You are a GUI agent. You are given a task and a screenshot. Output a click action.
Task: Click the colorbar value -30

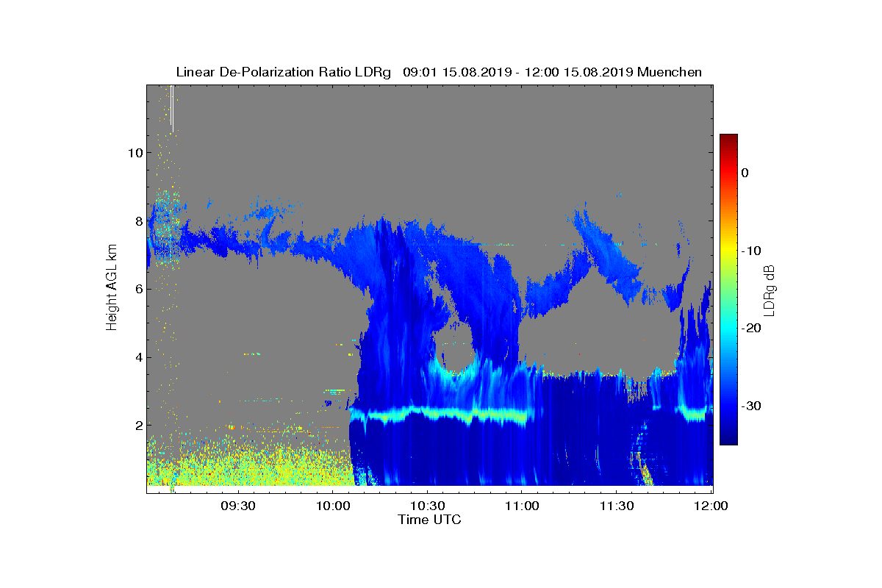(x=750, y=406)
